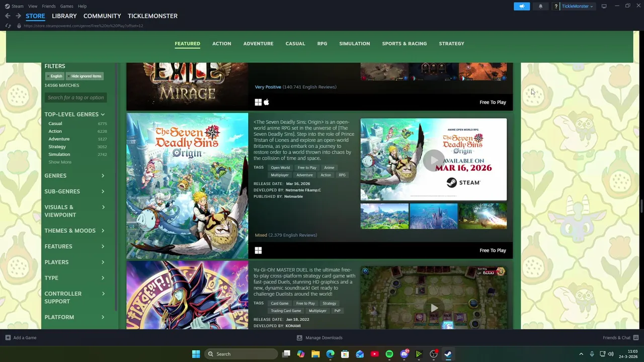644x362 pixels.
Task: Open the notifications bell
Action: [x=540, y=6]
